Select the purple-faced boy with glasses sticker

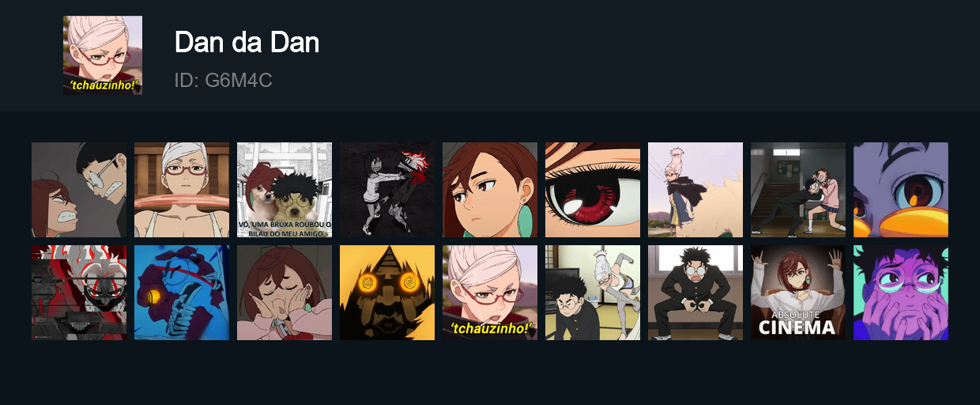(x=901, y=293)
